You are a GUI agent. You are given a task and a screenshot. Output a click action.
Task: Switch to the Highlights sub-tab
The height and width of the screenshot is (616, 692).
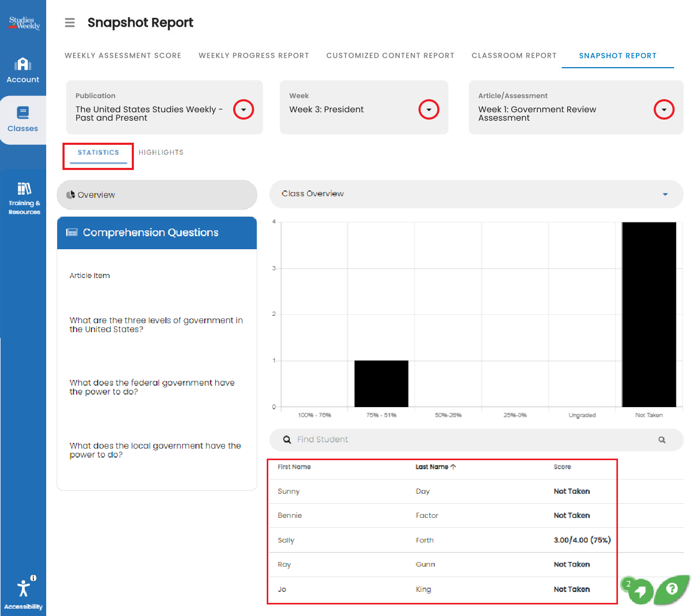tap(161, 153)
